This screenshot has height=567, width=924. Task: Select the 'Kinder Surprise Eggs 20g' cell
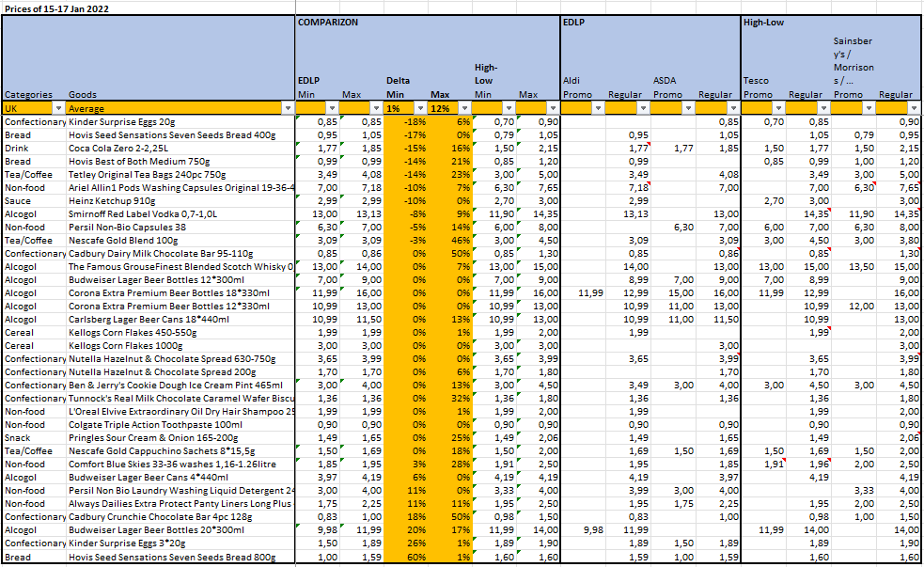pyautogui.click(x=122, y=122)
